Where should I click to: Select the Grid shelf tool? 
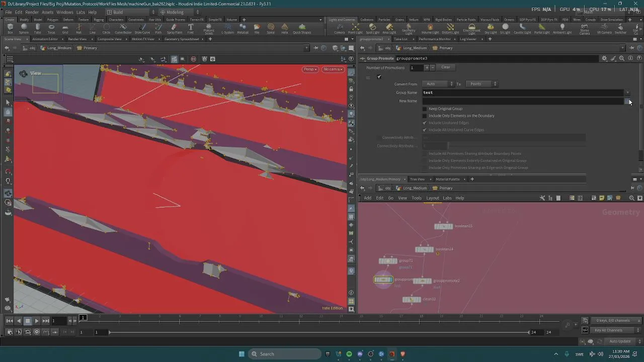click(x=65, y=29)
